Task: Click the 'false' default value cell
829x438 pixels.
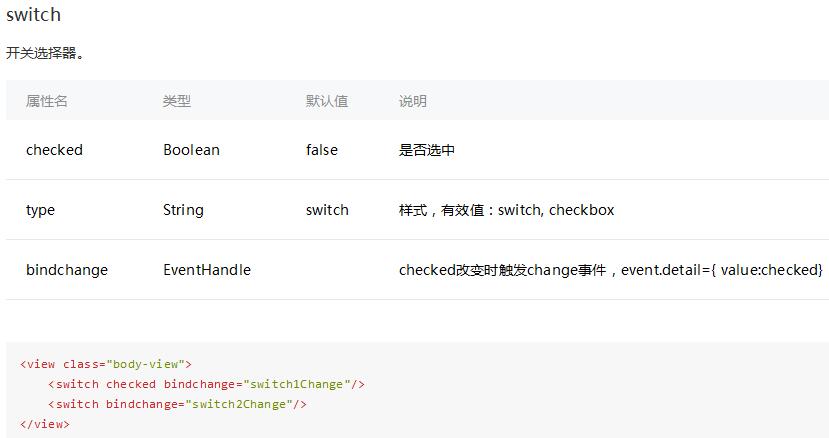Action: click(322, 150)
